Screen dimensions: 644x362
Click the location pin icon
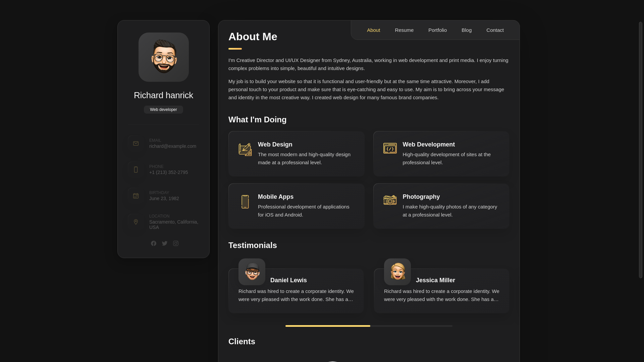click(x=136, y=222)
